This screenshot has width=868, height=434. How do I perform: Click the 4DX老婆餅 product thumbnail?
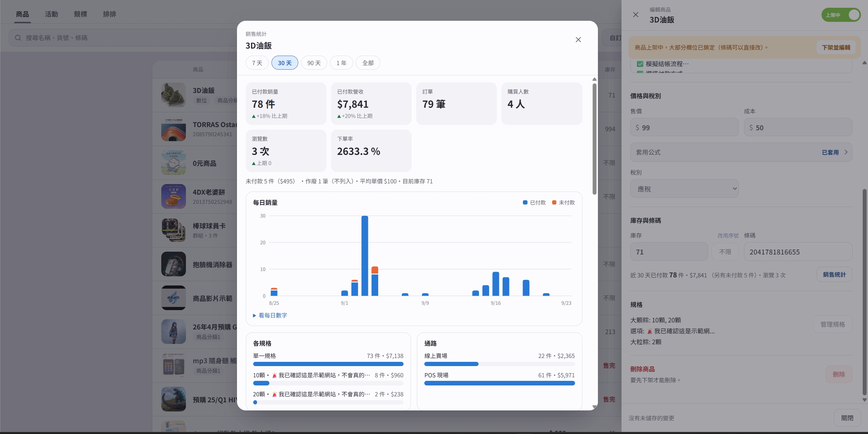tap(174, 196)
